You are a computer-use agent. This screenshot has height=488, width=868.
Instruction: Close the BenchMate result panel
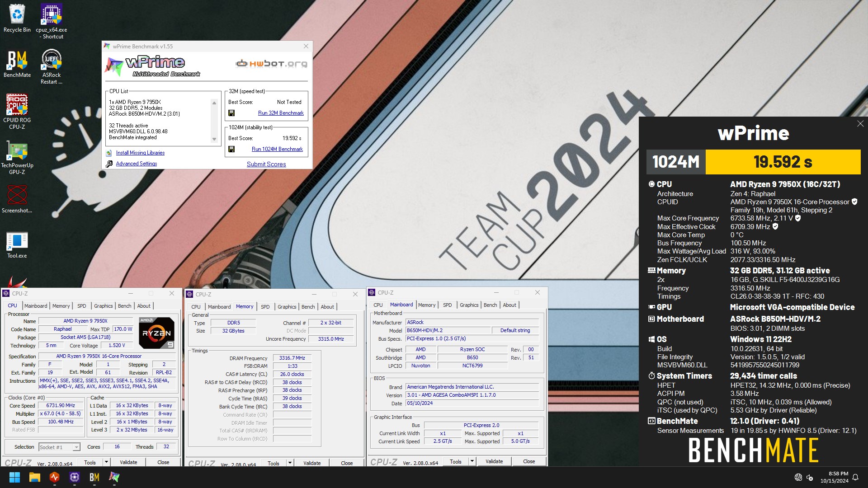point(860,124)
